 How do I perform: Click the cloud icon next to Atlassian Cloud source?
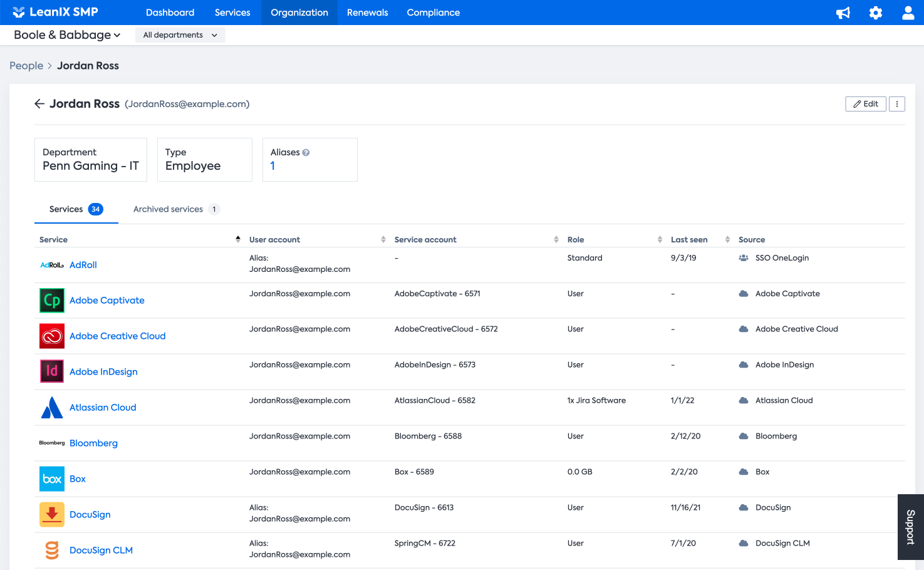pyautogui.click(x=744, y=401)
